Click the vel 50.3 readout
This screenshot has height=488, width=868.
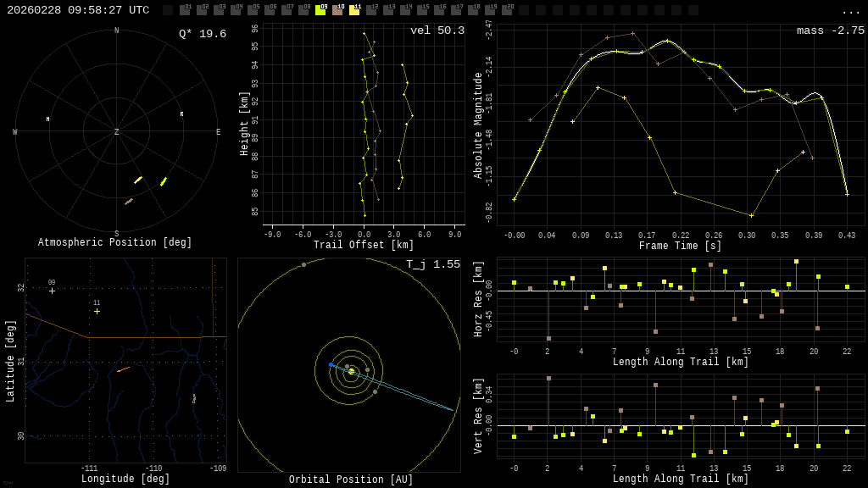click(437, 30)
